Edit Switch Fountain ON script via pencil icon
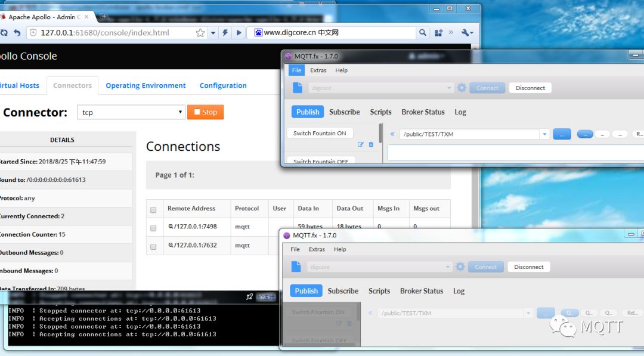The height and width of the screenshot is (356, 644). click(360, 144)
